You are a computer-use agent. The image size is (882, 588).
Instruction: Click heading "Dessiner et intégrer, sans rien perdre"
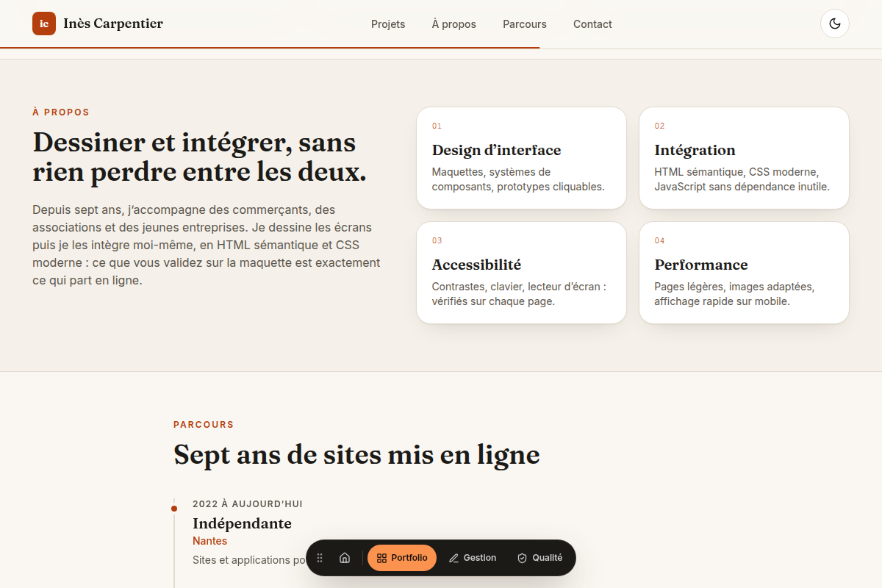[199, 157]
